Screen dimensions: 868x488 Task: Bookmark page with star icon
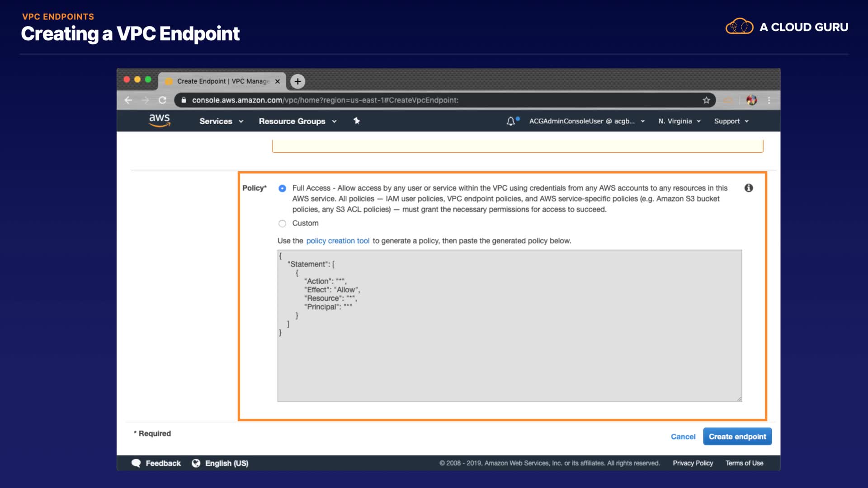click(706, 100)
